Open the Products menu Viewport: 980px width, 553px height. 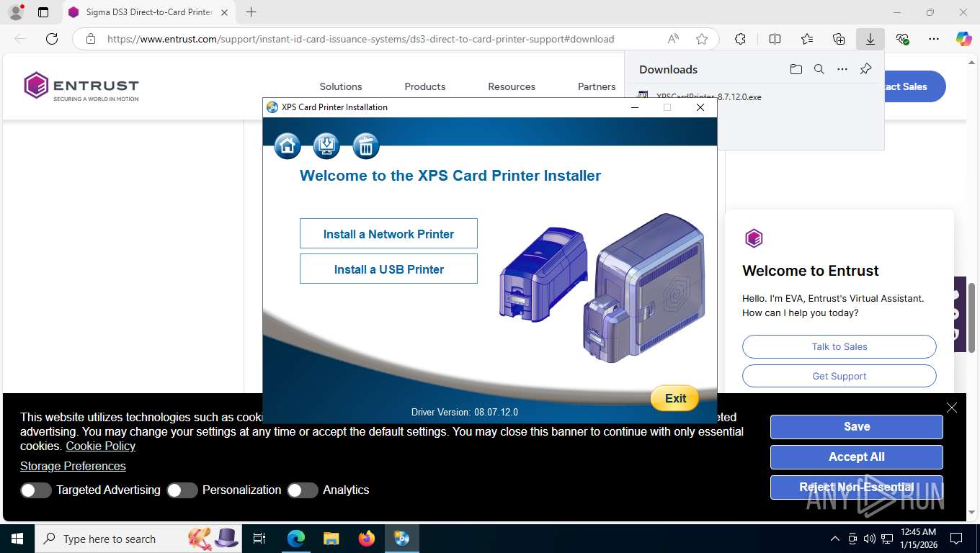[x=425, y=86]
